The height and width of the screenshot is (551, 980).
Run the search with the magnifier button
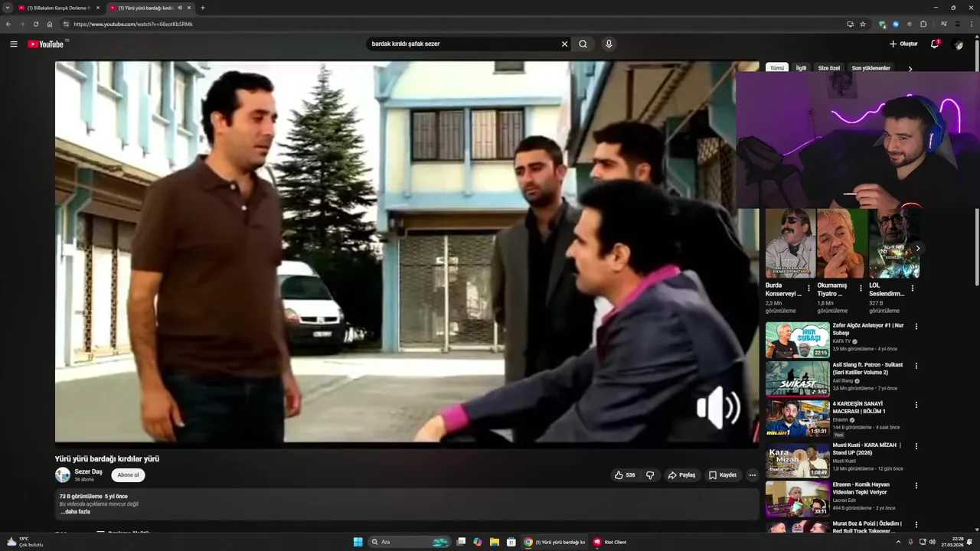[583, 44]
